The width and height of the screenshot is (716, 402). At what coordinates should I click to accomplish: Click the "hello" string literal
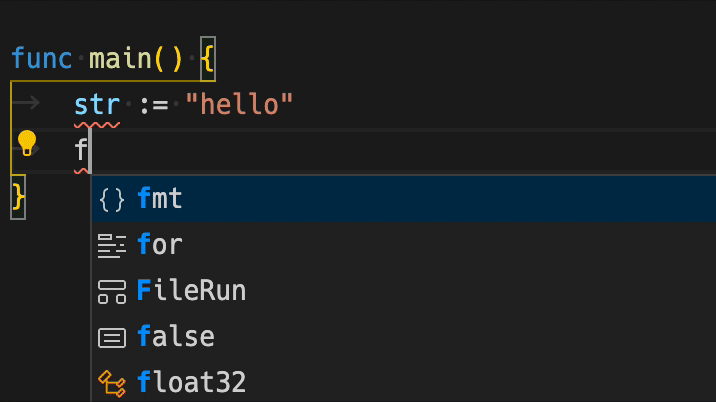pyautogui.click(x=240, y=104)
